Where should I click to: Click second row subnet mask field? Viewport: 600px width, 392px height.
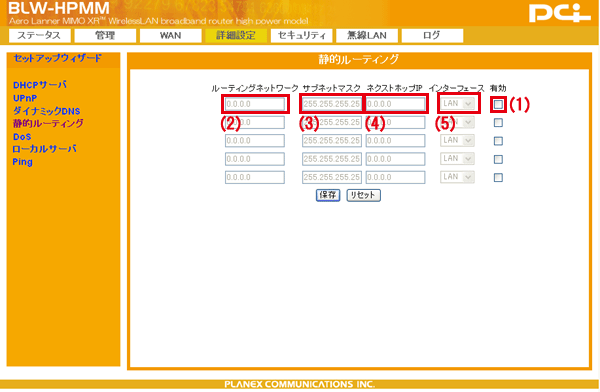coord(331,122)
